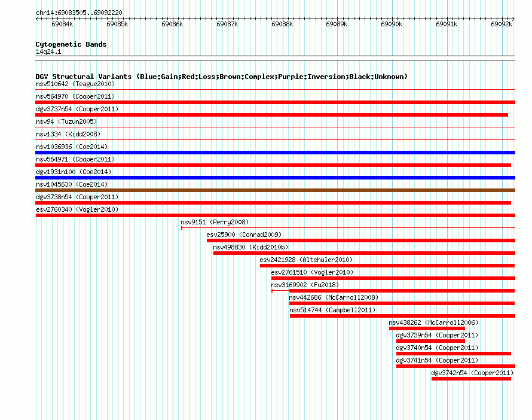
Task: Click the chr14:69083505..69092220 coordinate label
Action: point(79,13)
